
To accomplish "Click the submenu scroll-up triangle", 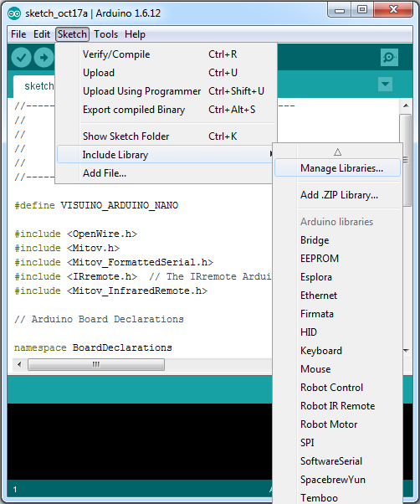I will [337, 152].
